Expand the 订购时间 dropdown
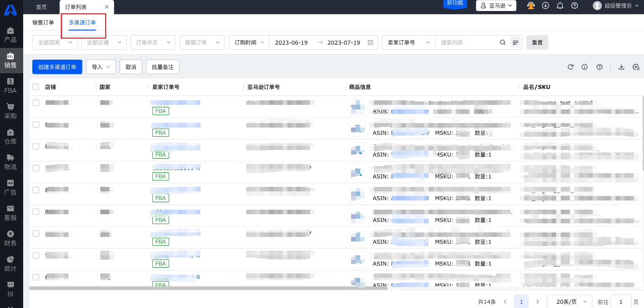Image resolution: width=644 pixels, height=308 pixels. tap(249, 43)
